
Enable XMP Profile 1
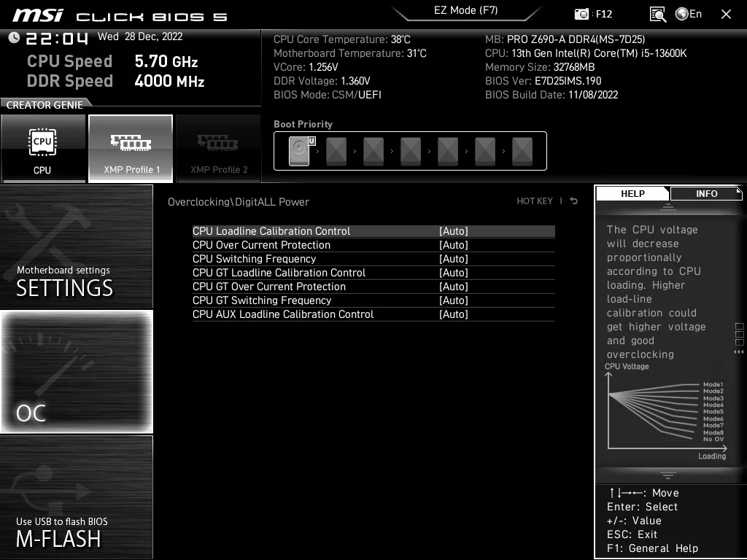[x=131, y=149]
